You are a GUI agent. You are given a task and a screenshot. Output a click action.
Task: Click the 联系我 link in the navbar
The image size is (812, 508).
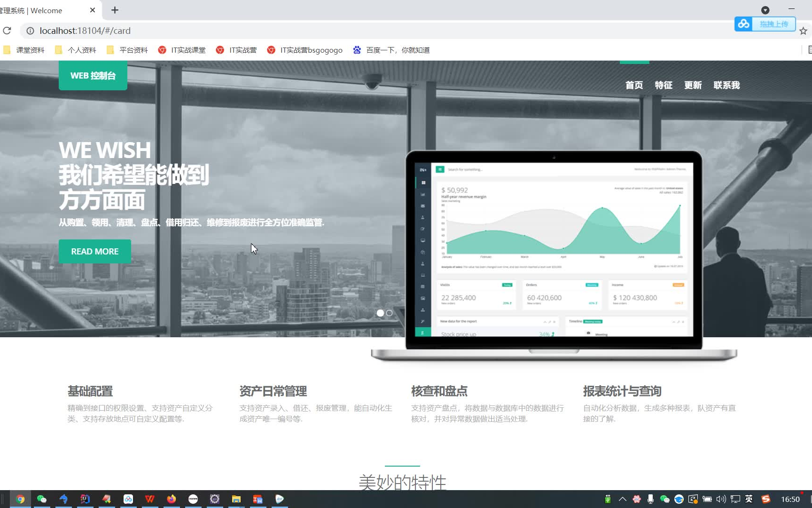click(726, 85)
